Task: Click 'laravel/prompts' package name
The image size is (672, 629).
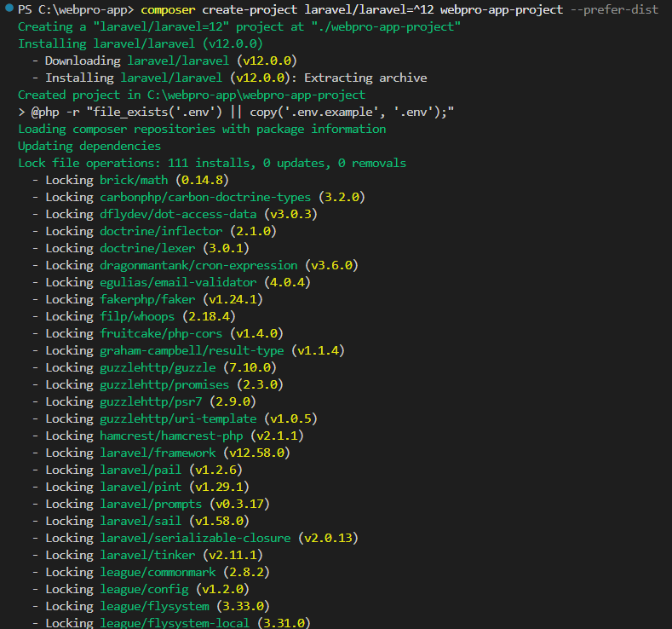Action: click(x=151, y=505)
